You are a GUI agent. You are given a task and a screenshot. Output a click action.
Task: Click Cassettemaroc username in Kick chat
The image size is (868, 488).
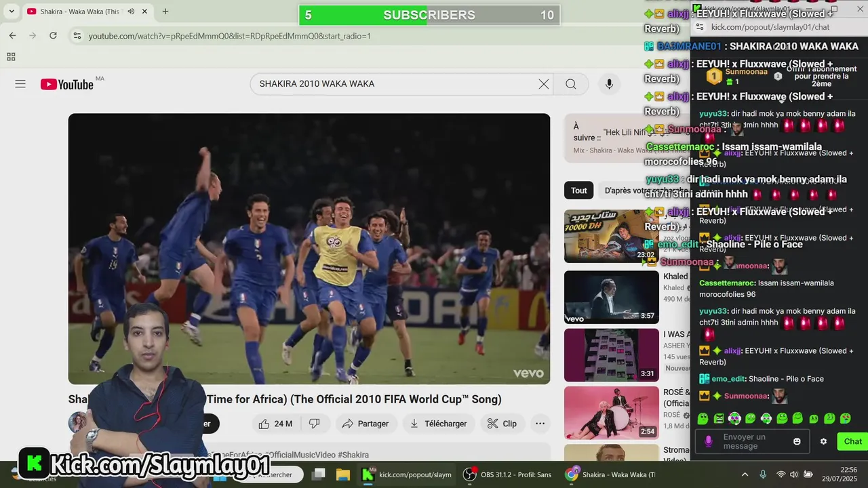click(728, 283)
